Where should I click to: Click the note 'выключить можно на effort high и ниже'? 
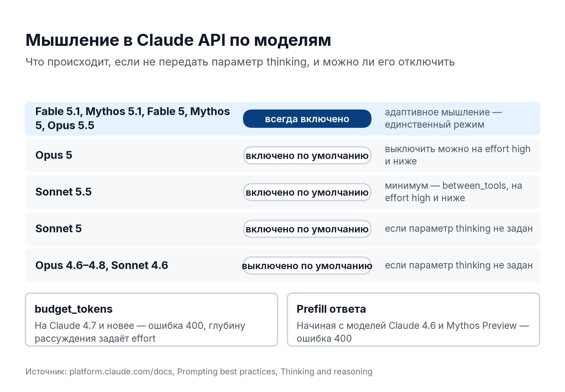pos(458,155)
